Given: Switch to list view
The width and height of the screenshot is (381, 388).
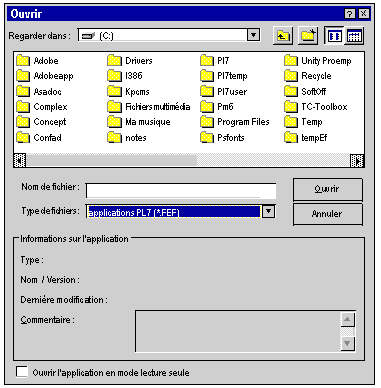Looking at the screenshot, I should coord(334,36).
